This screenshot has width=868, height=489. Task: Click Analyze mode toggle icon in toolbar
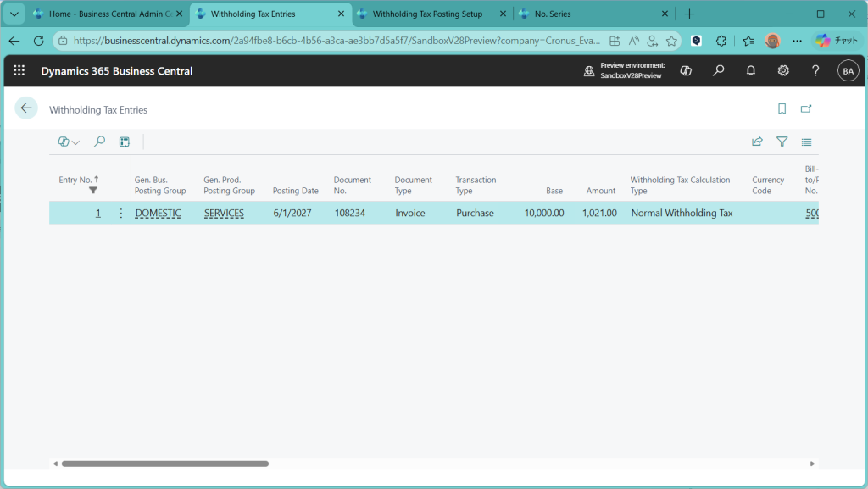[x=125, y=142]
